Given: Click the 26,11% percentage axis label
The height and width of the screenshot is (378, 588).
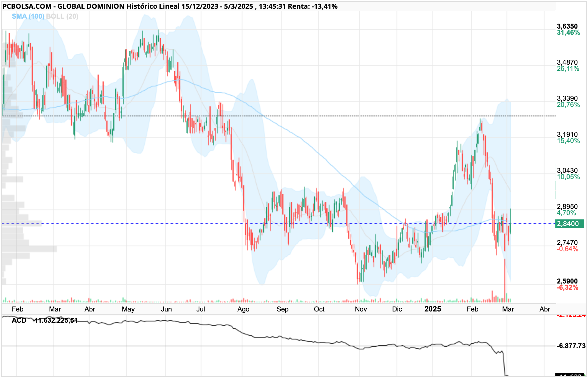Looking at the screenshot, I should 568,69.
